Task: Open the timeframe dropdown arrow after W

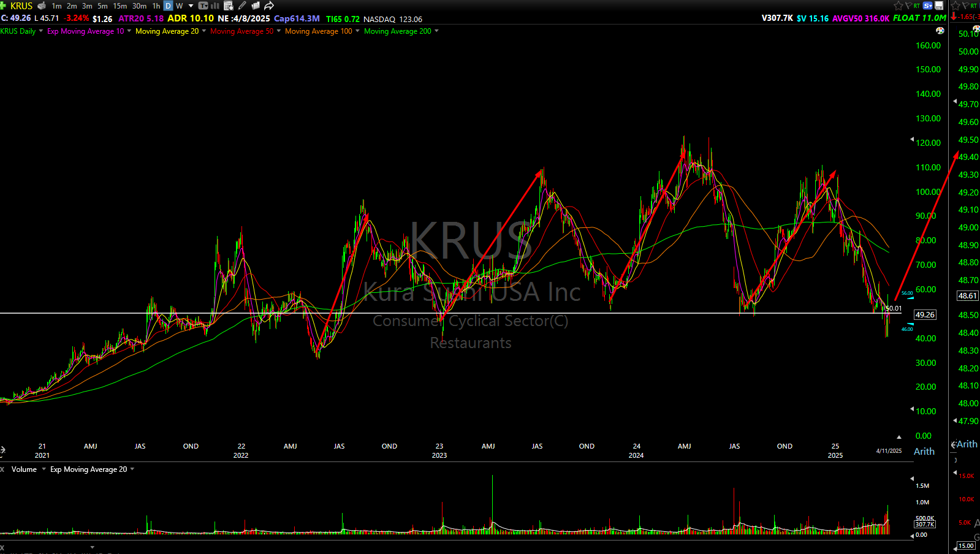Action: (191, 6)
